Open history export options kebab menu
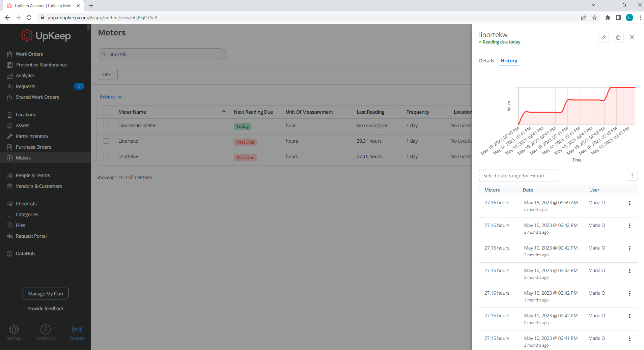Screen dimensions: 644x350 pos(632,175)
